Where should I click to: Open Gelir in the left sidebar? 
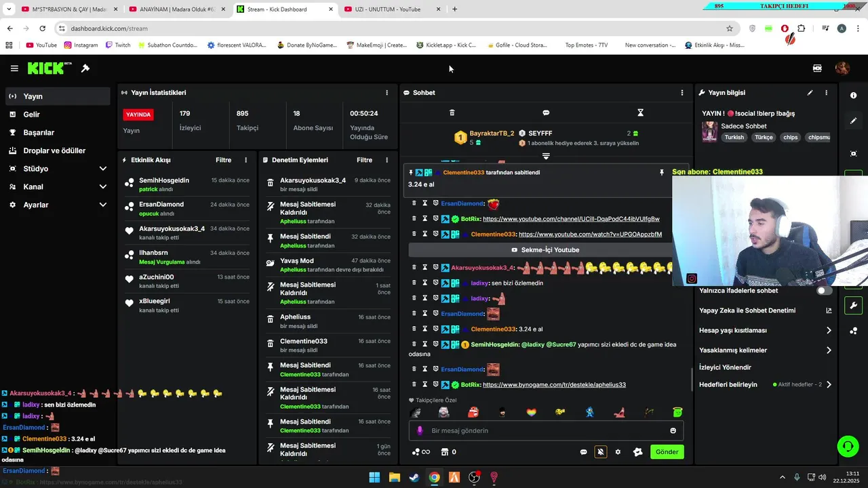pyautogui.click(x=58, y=115)
